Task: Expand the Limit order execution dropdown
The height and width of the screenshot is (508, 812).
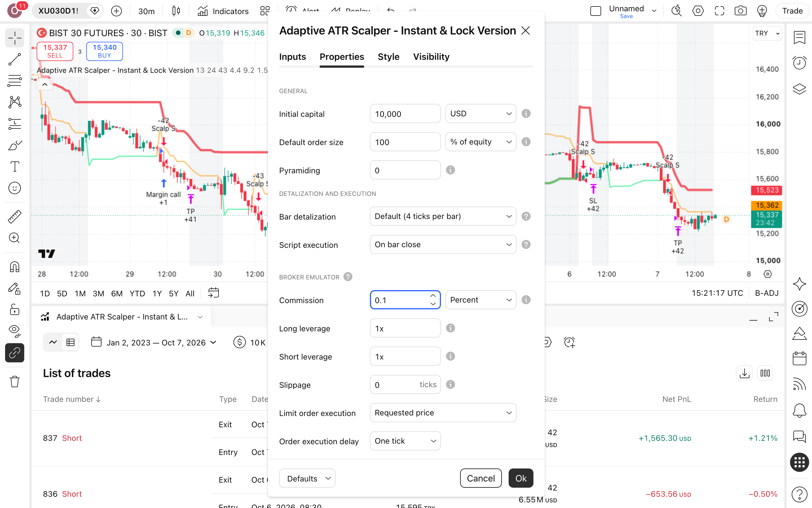Action: click(x=443, y=413)
